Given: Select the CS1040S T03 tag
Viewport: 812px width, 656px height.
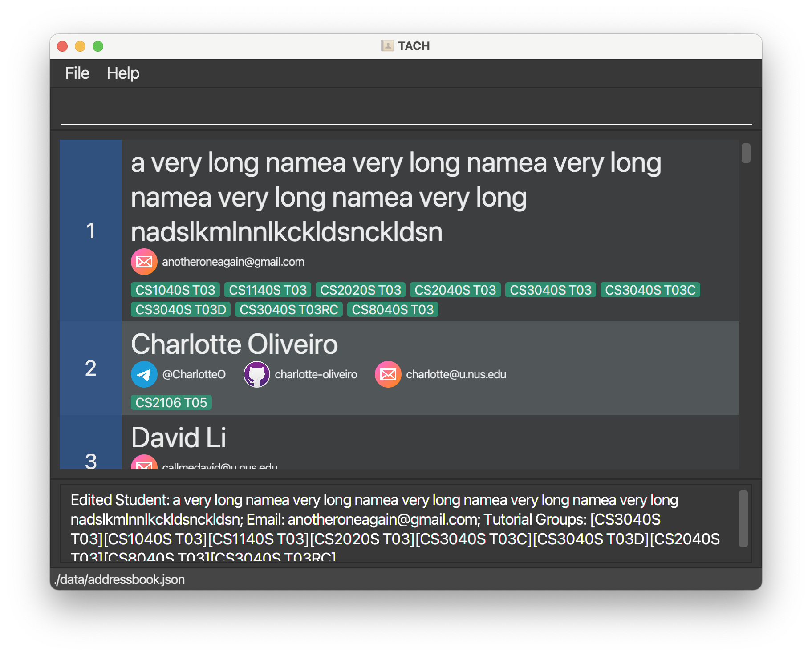Looking at the screenshot, I should pos(175,290).
